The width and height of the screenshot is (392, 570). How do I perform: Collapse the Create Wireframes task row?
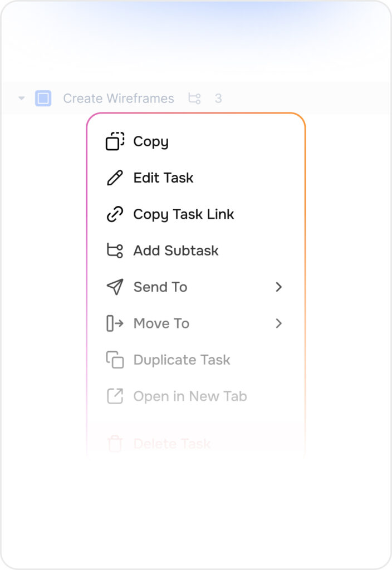(21, 99)
